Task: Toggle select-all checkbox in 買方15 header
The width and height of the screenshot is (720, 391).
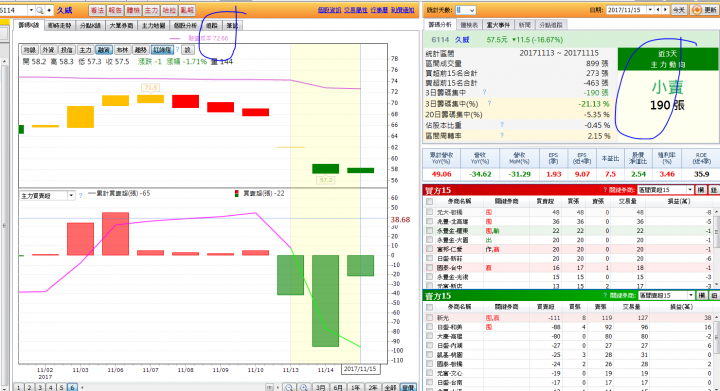Action: coord(429,201)
